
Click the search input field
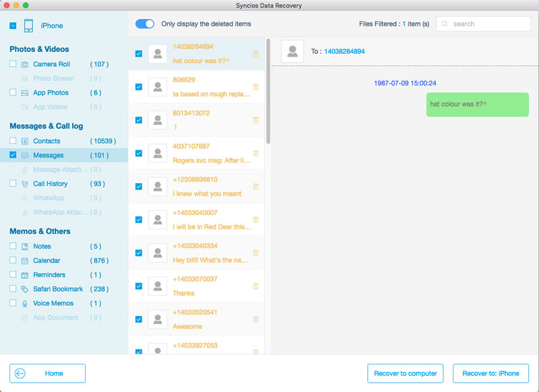[x=484, y=24]
